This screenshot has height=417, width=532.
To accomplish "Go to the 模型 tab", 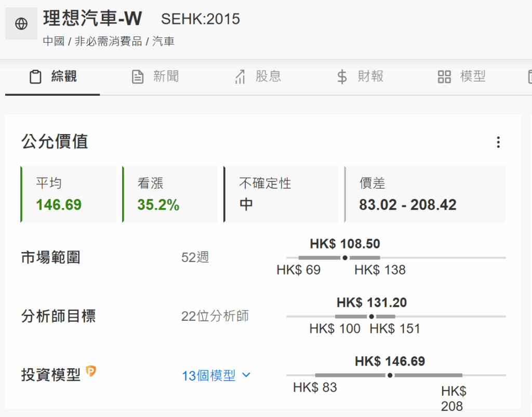I will coord(462,76).
